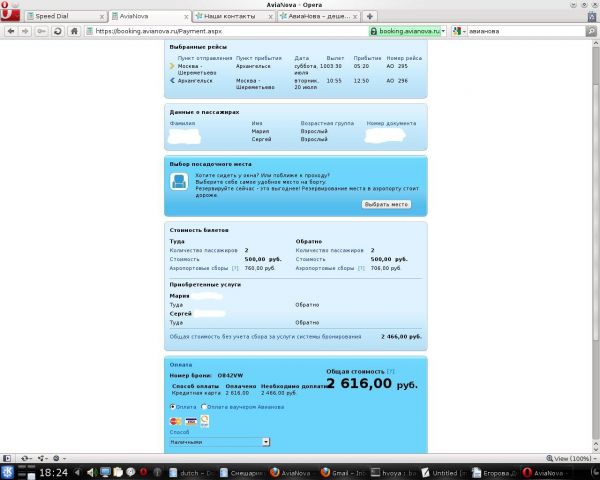600x480 pixels.
Task: Switch to Gmail Firefox taskbar window
Action: pos(342,473)
